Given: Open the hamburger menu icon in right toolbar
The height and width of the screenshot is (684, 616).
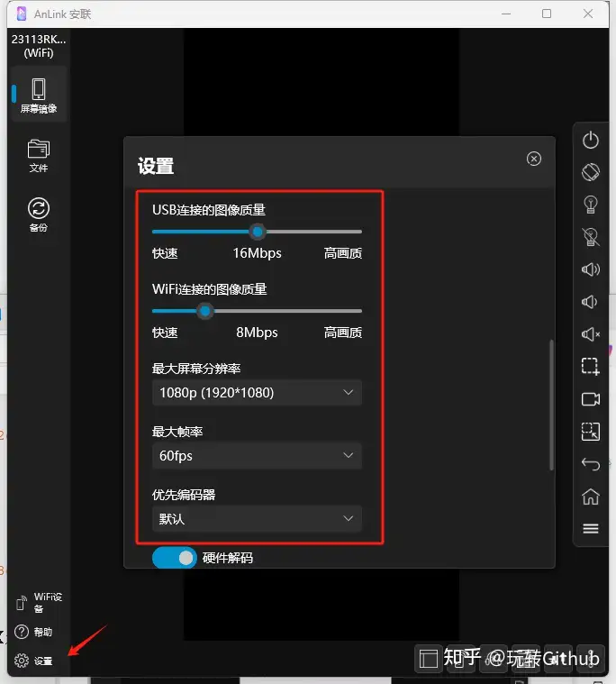Looking at the screenshot, I should [x=591, y=529].
